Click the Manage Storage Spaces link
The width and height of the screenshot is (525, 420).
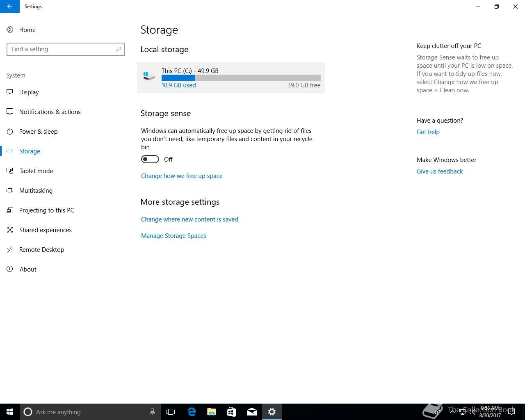click(x=173, y=235)
